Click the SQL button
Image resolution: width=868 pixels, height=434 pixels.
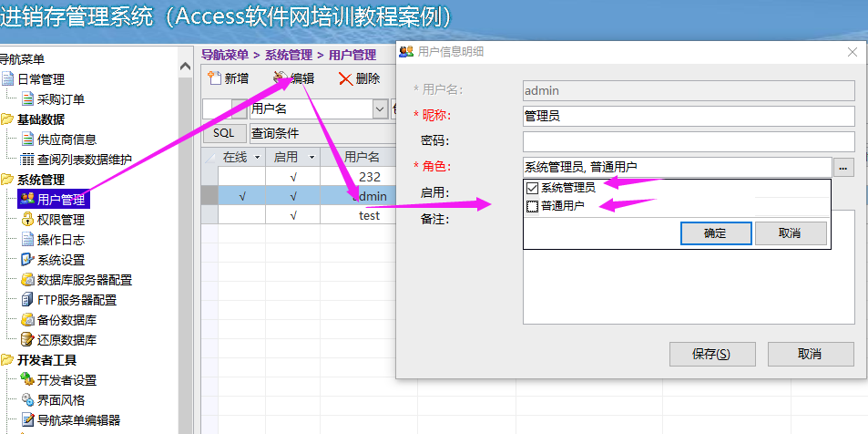tap(224, 133)
